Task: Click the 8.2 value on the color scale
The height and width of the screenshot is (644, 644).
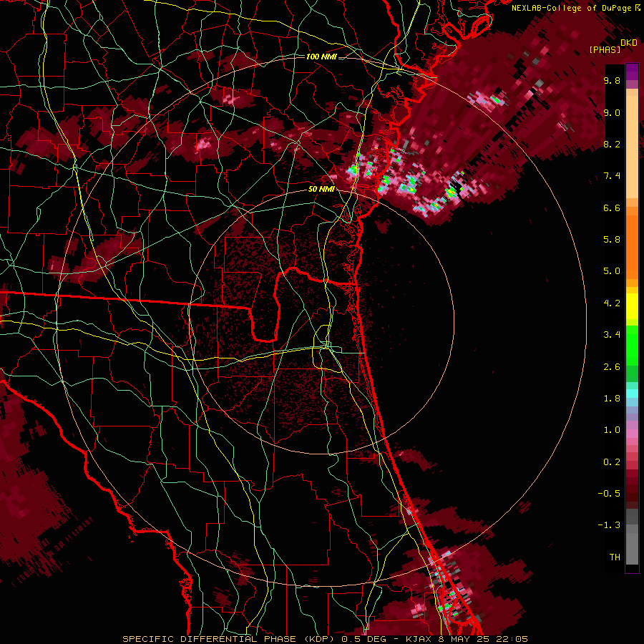Action: 612,144
